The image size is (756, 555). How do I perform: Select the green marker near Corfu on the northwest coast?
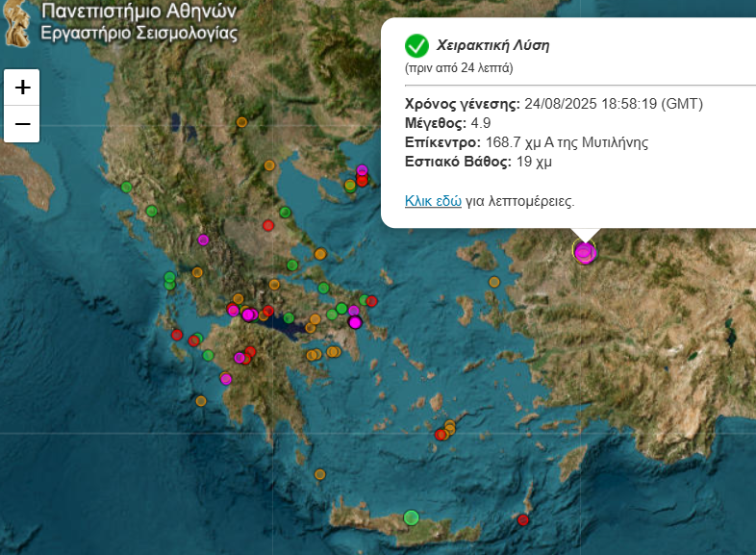pyautogui.click(x=126, y=188)
